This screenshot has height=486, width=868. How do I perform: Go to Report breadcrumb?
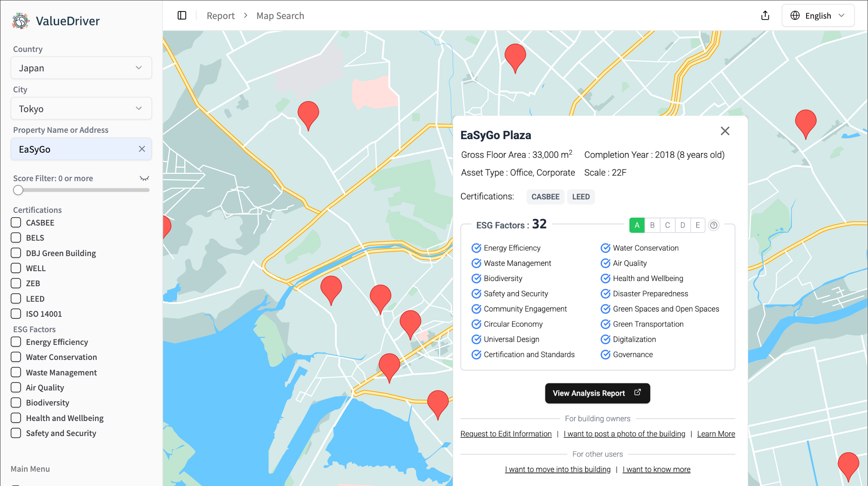(221, 15)
